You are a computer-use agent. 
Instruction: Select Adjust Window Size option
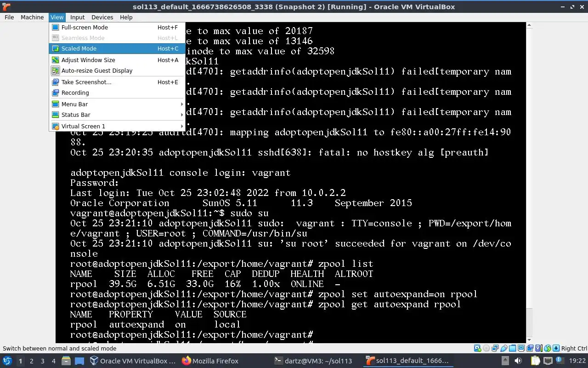pos(117,60)
